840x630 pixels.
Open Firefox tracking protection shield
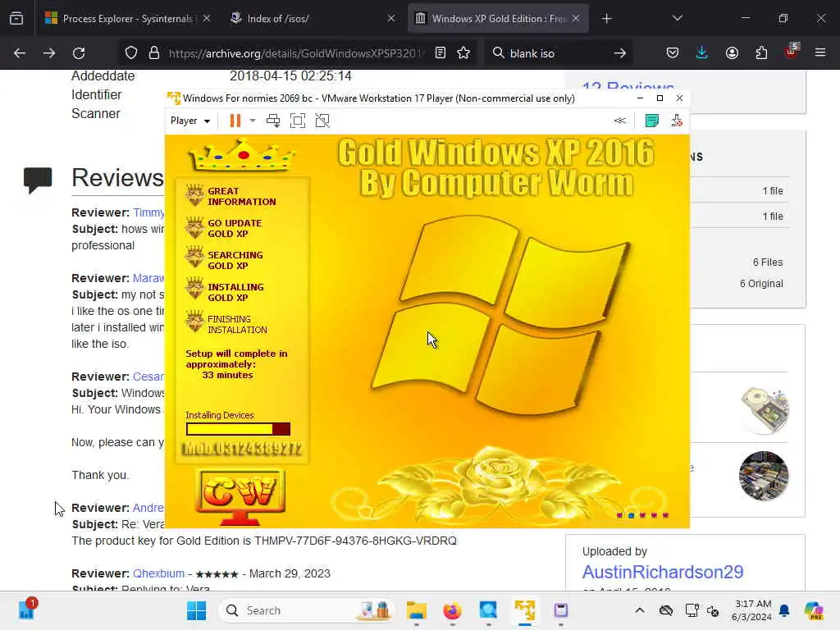pos(131,53)
